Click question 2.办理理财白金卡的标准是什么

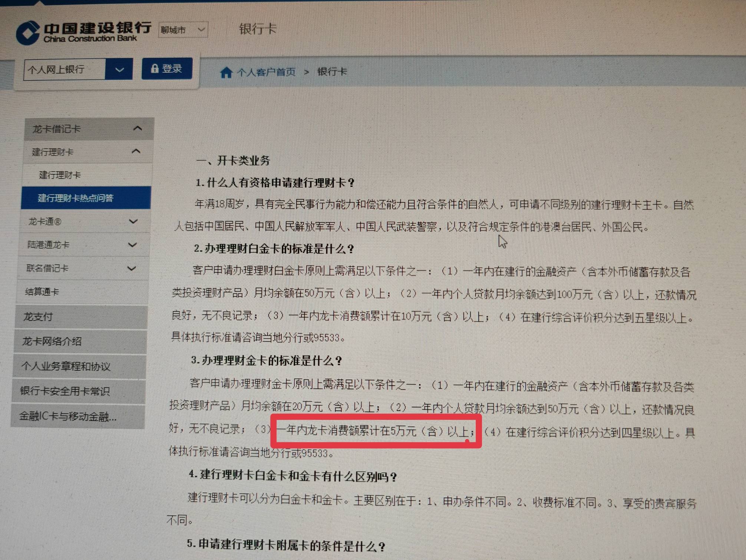(274, 248)
